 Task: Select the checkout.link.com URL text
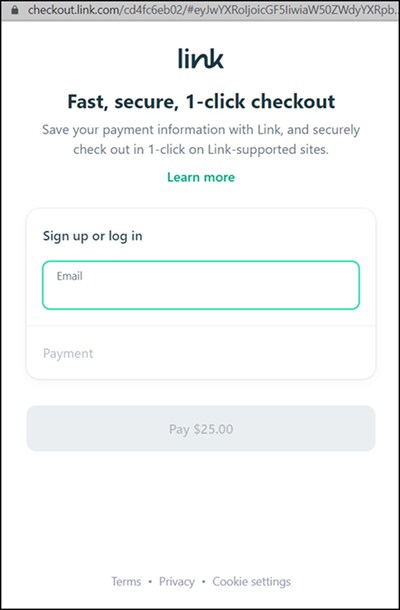pos(213,10)
